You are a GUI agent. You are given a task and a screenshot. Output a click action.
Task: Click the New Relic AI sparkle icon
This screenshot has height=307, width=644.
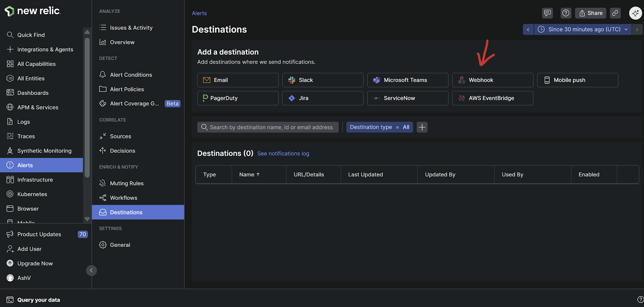point(635,13)
